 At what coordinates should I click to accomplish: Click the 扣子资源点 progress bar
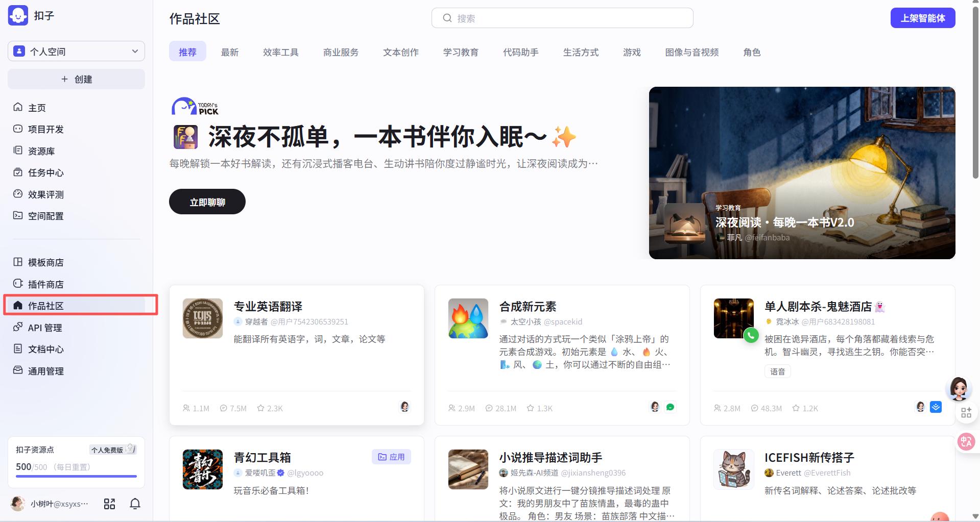click(76, 476)
